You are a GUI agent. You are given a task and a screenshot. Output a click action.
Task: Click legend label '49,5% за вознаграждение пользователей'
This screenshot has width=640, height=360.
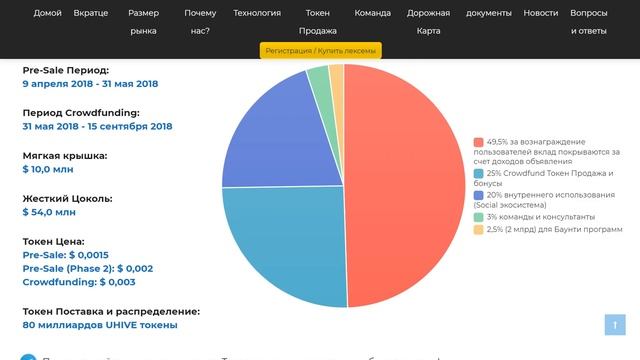tap(547, 152)
